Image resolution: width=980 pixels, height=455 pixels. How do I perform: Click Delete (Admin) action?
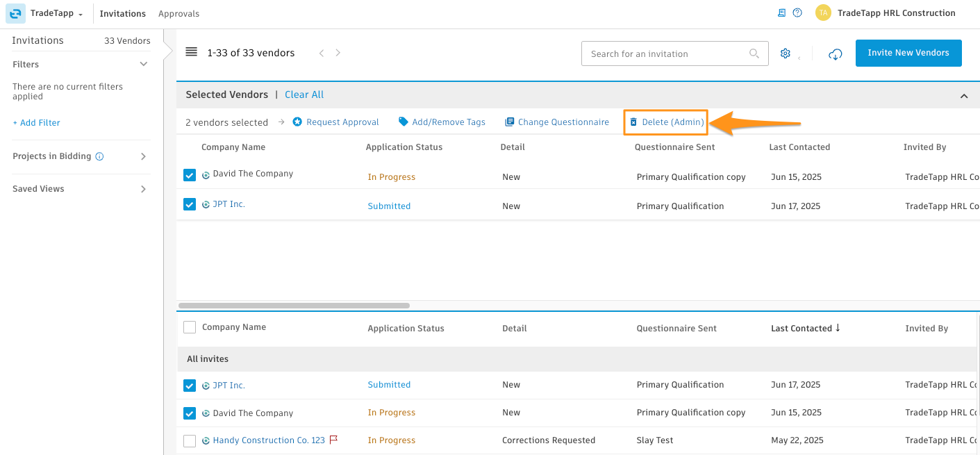coord(667,122)
